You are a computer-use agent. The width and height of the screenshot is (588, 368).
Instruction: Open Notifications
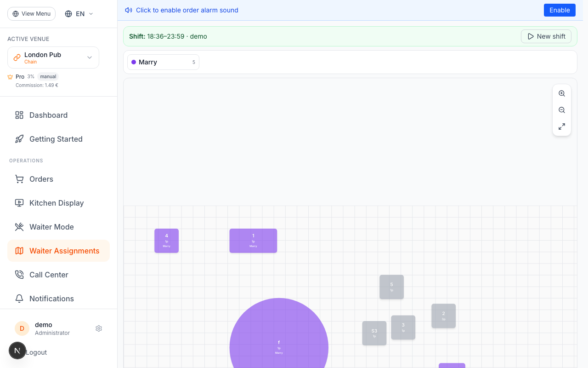(52, 299)
